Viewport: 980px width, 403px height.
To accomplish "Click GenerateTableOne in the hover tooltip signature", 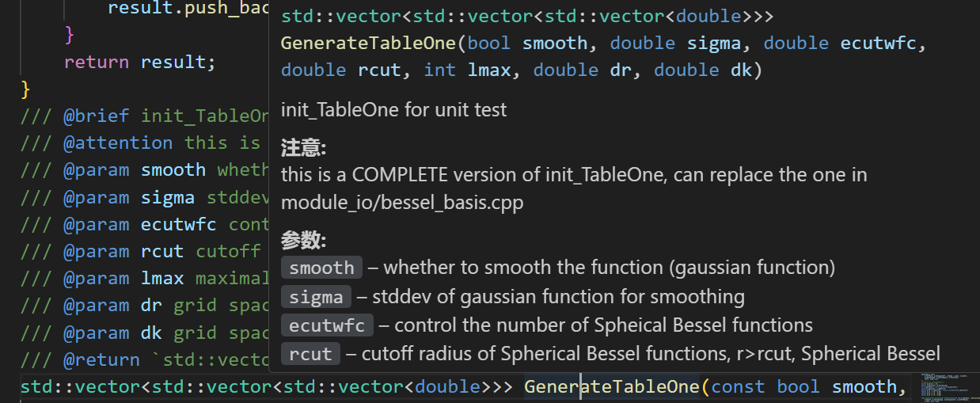I will coord(368,43).
